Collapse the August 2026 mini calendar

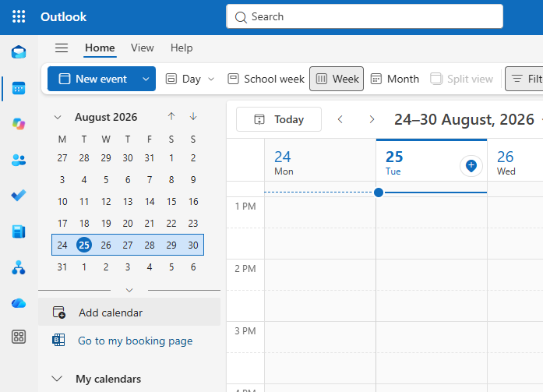point(58,118)
